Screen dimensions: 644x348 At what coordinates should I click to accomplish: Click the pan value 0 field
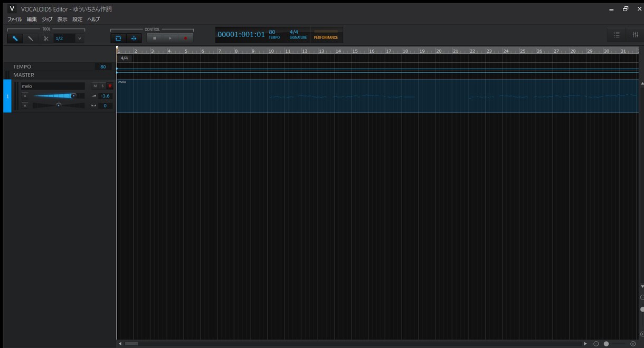[105, 105]
